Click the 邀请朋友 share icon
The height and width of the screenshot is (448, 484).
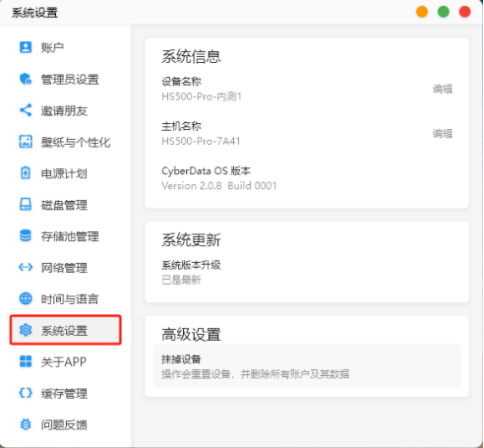coord(26,110)
